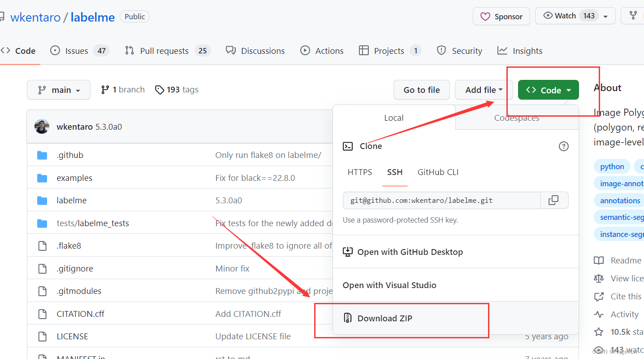Select the GitHub CLI clone option

click(x=438, y=172)
